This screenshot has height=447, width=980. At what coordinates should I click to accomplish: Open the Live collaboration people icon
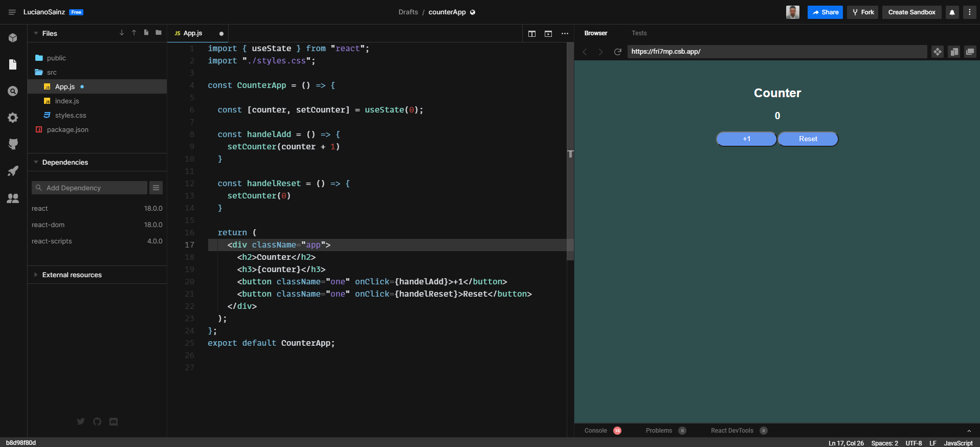(13, 198)
